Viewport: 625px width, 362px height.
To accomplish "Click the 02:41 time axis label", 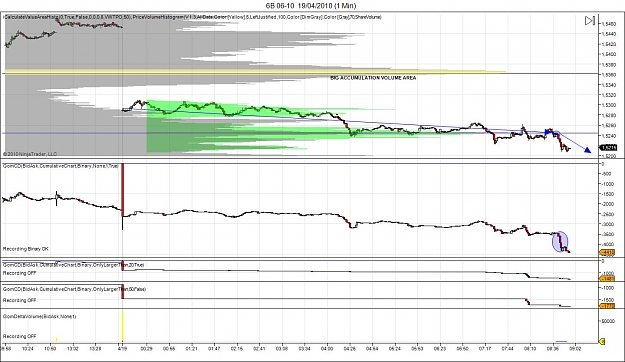I will [259, 348].
